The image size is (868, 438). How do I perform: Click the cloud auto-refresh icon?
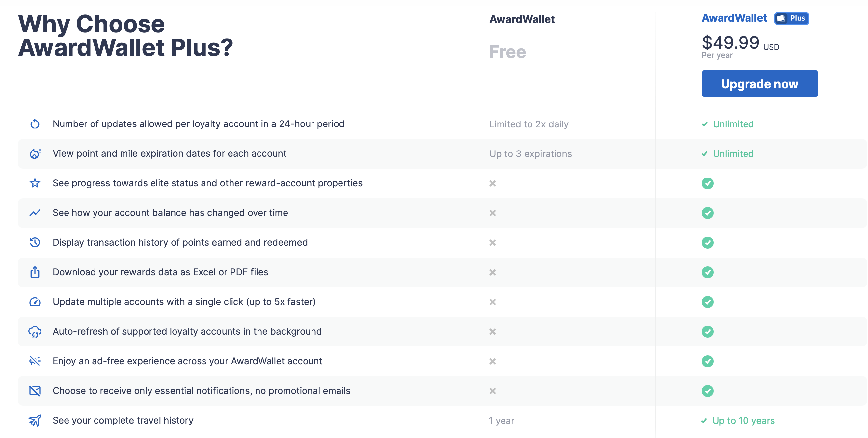pyautogui.click(x=35, y=332)
